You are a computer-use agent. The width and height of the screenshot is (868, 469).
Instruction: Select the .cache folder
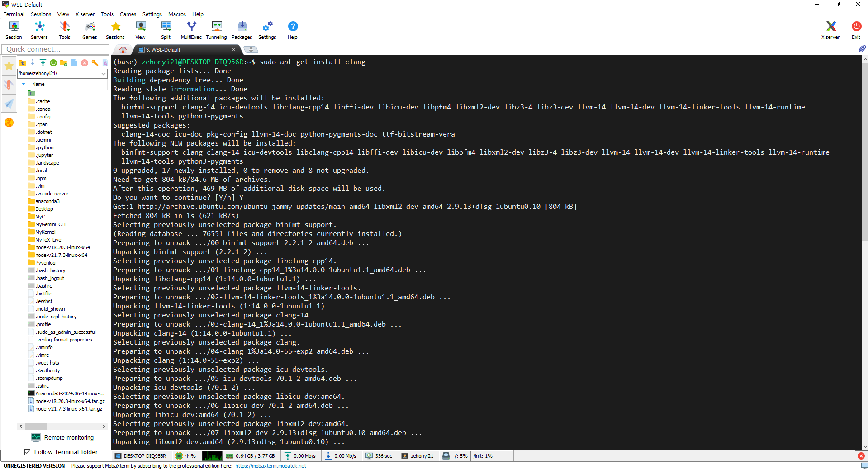[x=43, y=101]
